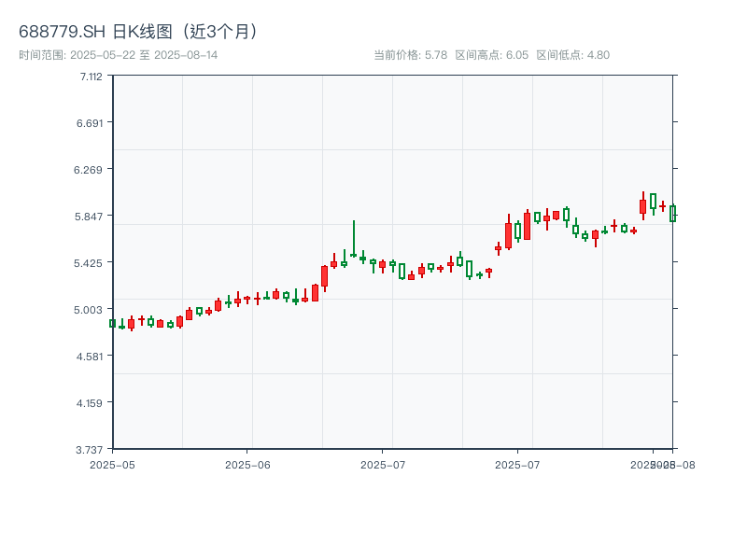Click the 当前价格 5.78 label
The image size is (747, 560).
(410, 55)
